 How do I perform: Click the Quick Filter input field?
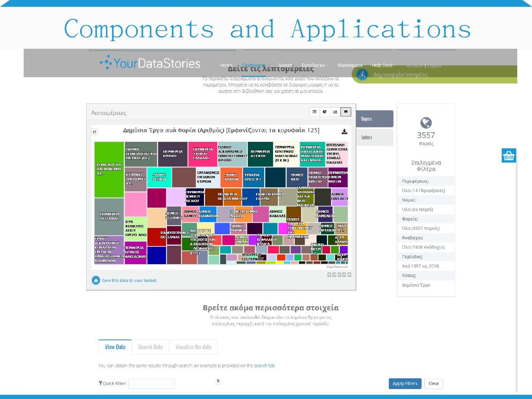point(151,383)
